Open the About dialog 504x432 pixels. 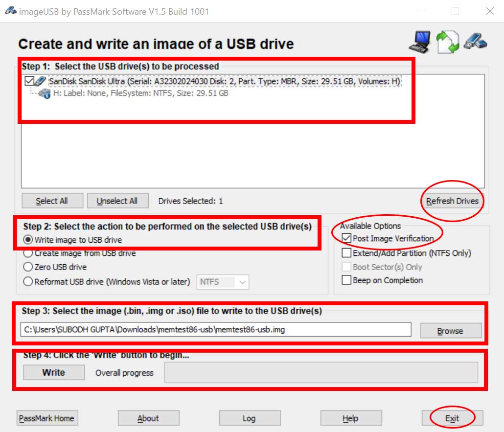[148, 418]
